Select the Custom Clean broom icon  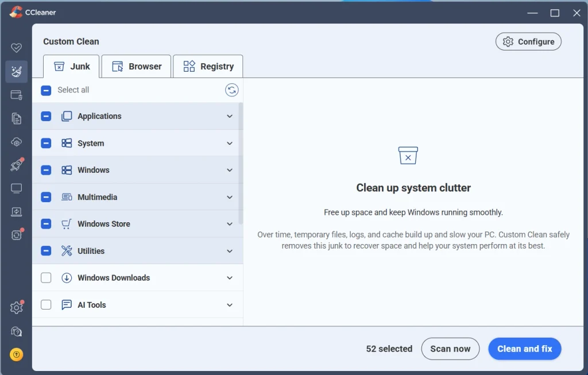pos(17,71)
